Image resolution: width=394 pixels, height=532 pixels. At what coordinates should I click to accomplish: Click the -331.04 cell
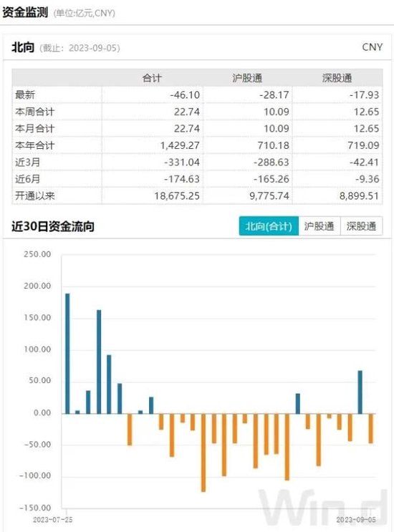click(182, 163)
